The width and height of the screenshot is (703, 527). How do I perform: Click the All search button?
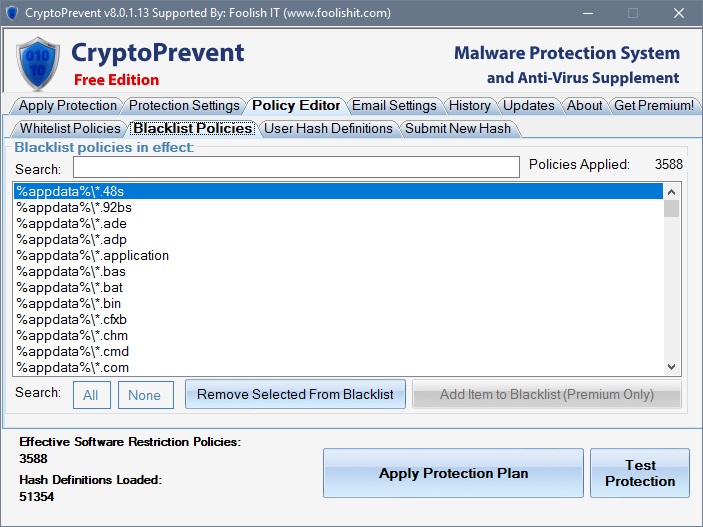pos(91,395)
